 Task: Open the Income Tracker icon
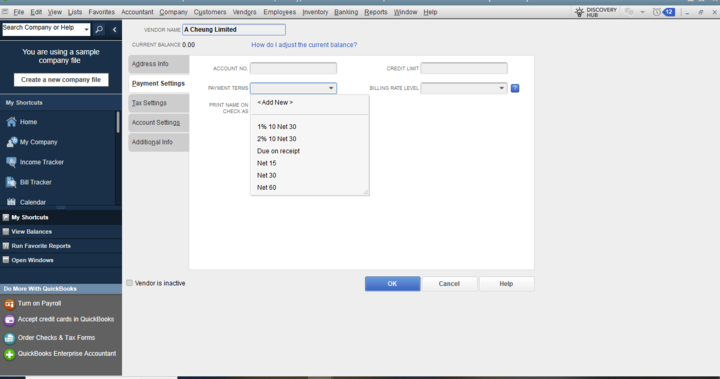pos(11,162)
